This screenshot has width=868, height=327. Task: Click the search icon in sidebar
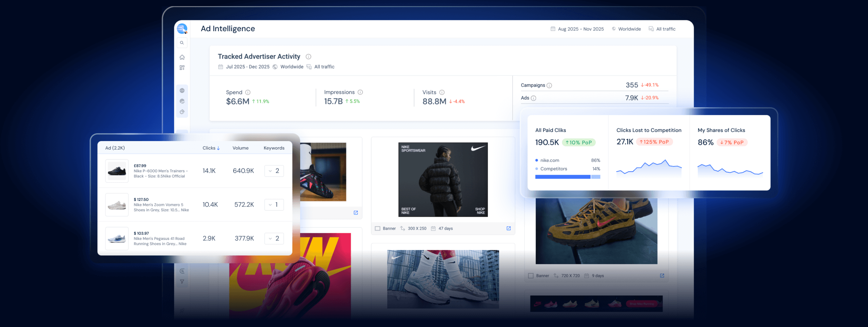(x=182, y=43)
